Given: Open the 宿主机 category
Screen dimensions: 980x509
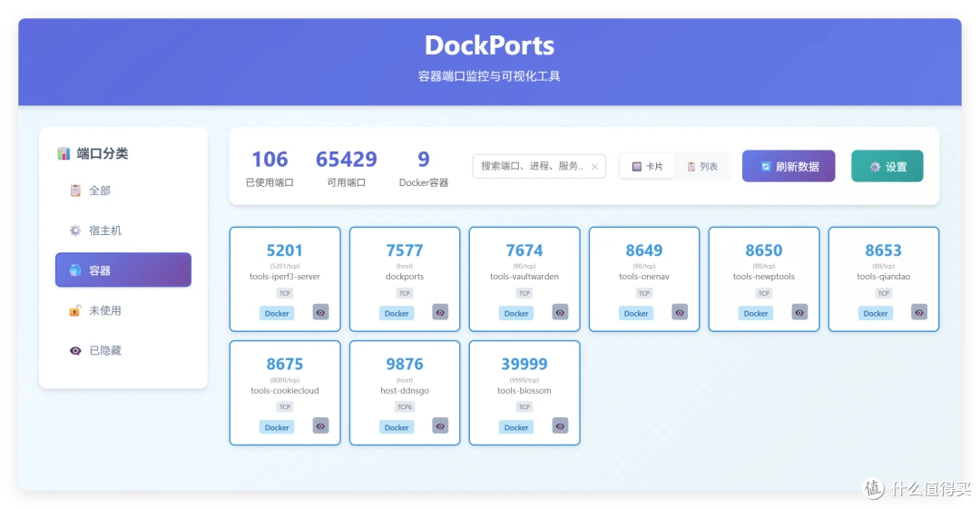Looking at the screenshot, I should click(123, 230).
